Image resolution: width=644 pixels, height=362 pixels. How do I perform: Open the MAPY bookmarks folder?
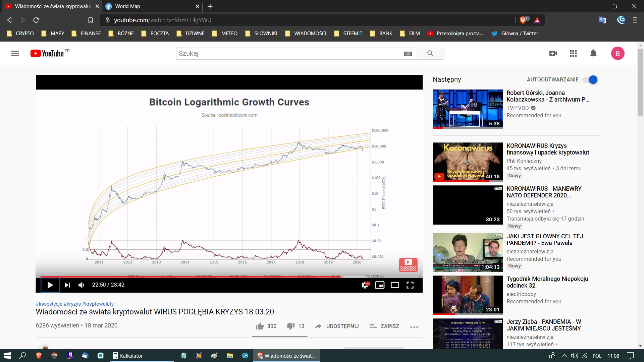tap(53, 34)
